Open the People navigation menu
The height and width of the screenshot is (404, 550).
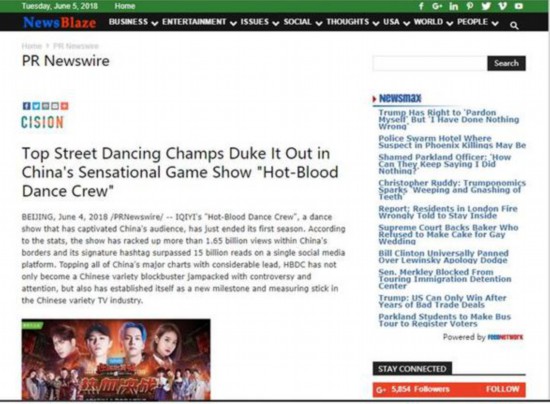pyautogui.click(x=478, y=22)
